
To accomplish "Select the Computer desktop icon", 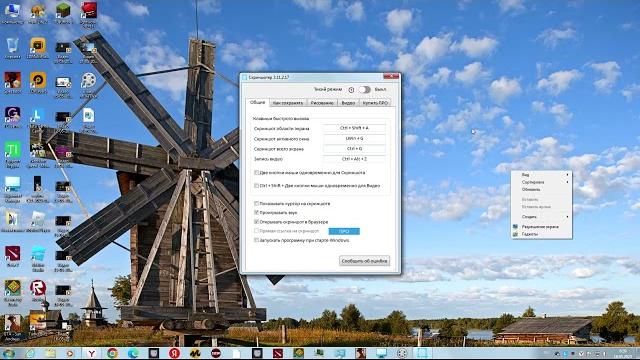I will click(12, 13).
